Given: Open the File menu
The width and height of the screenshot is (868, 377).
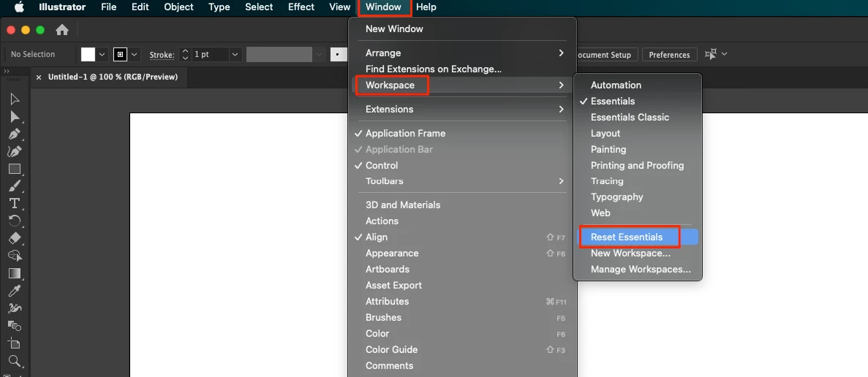Looking at the screenshot, I should pyautogui.click(x=108, y=7).
